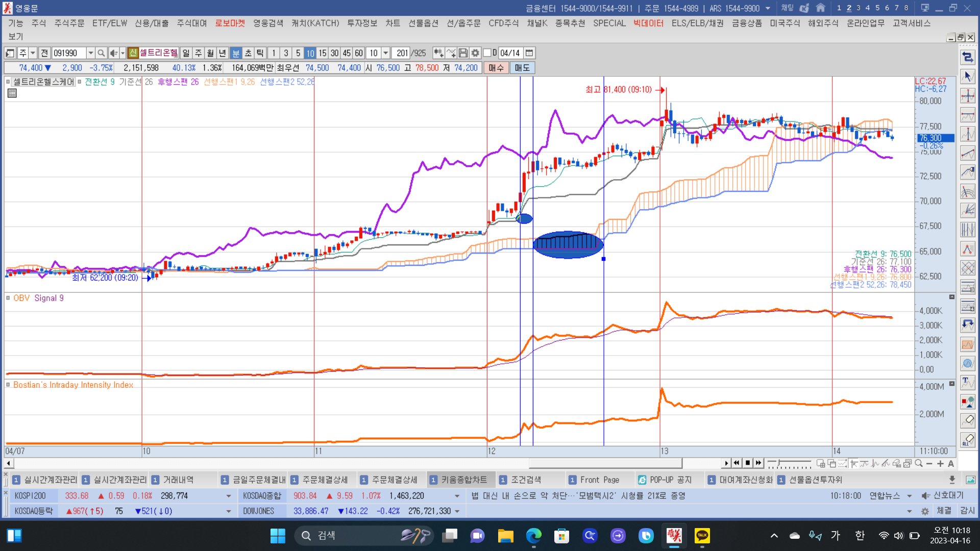The height and width of the screenshot is (551, 980).
Task: Open the date calendar picker icon
Action: [x=529, y=53]
